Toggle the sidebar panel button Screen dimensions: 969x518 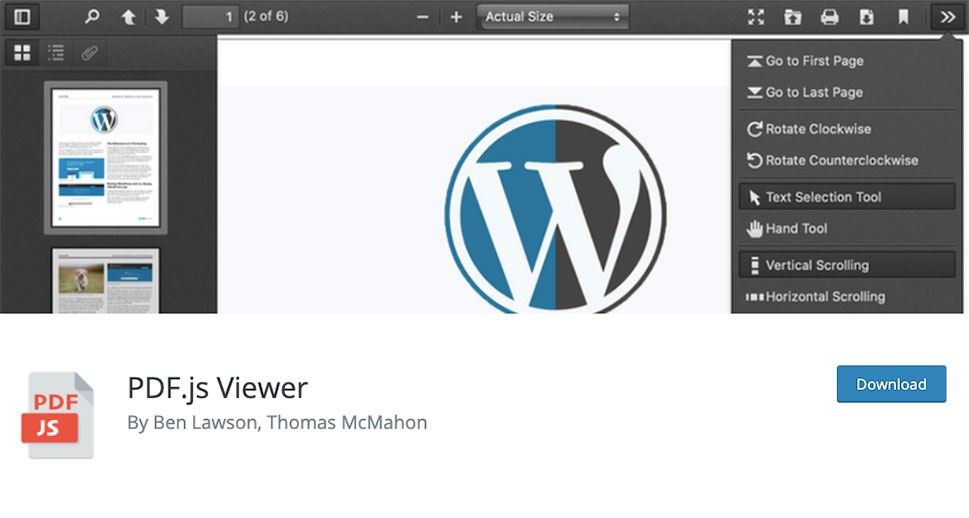point(22,17)
